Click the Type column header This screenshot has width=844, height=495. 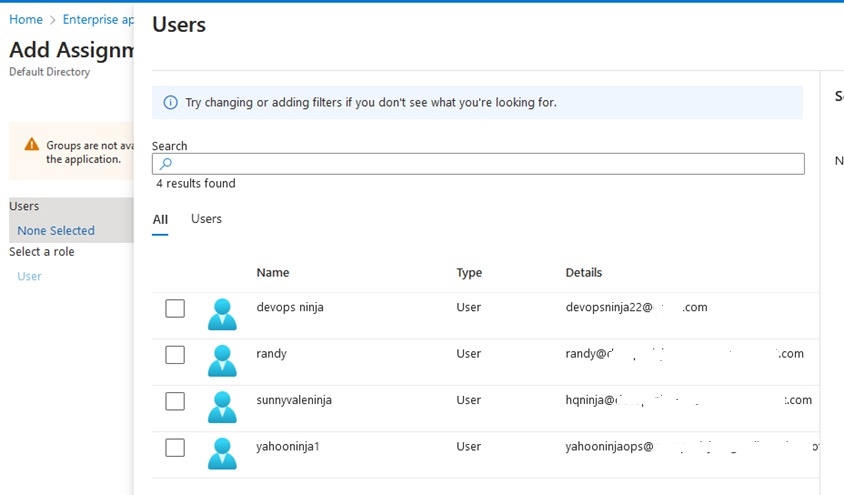click(469, 273)
